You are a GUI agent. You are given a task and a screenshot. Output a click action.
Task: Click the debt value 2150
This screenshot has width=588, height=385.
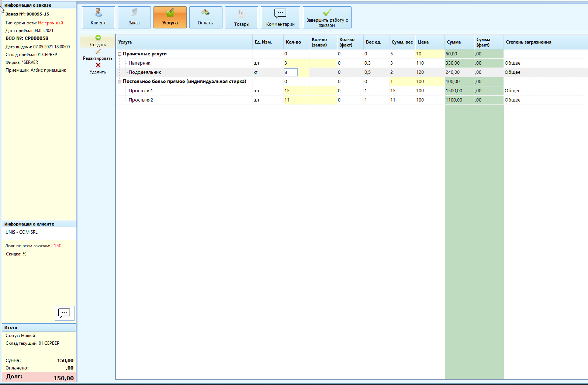tap(56, 246)
